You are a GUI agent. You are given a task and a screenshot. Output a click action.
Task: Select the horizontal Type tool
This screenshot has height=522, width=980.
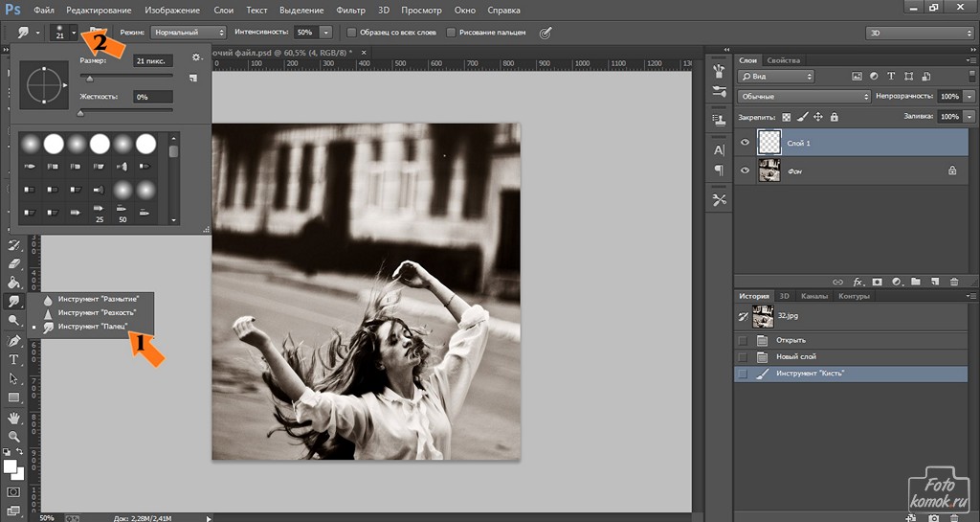click(13, 359)
